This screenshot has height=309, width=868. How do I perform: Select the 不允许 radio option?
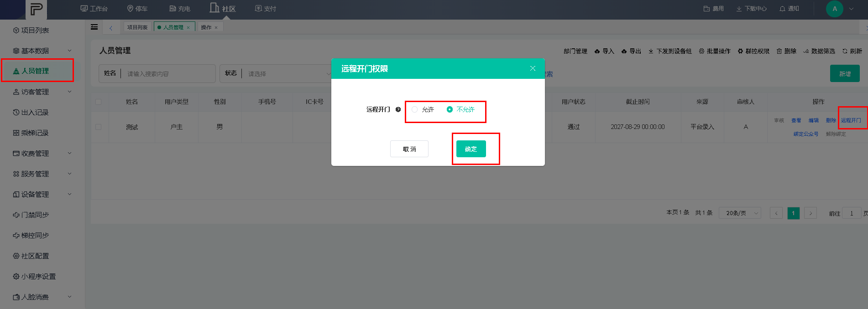coord(460,109)
